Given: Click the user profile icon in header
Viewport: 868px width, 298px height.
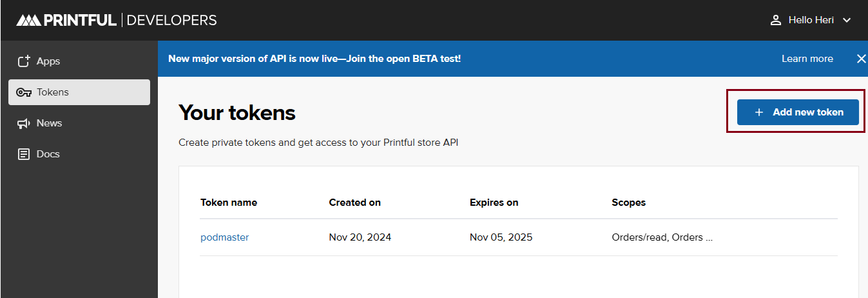Looking at the screenshot, I should tap(776, 20).
